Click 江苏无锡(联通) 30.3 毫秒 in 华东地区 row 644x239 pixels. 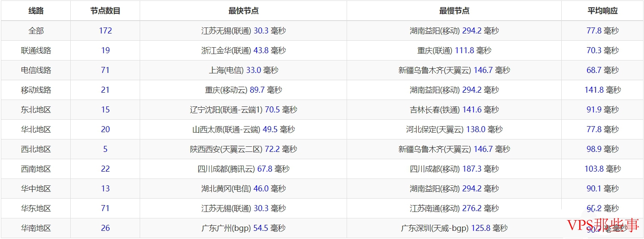[243, 209]
